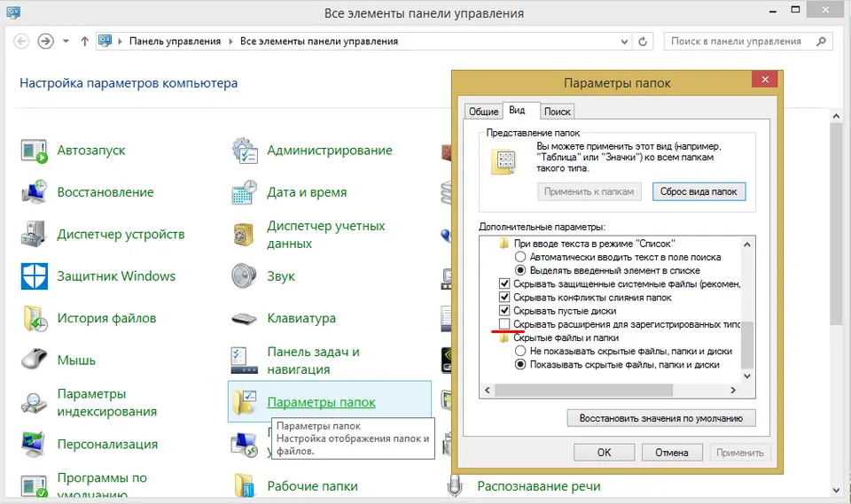This screenshot has height=504, width=851.
Task: Open the Автозапуск icon
Action: click(x=34, y=151)
